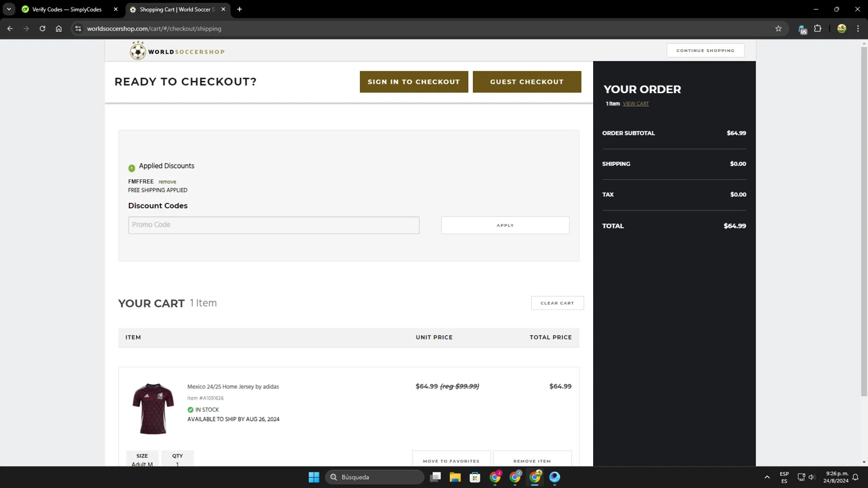Click the browser forward arrow

26,28
